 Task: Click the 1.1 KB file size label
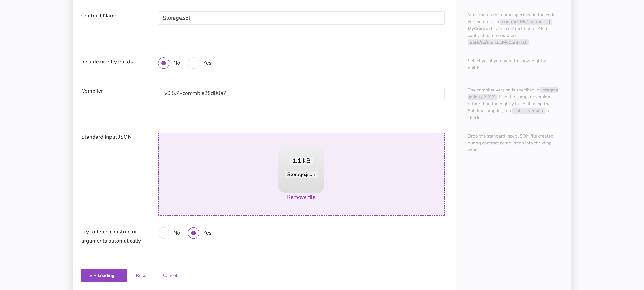click(301, 161)
